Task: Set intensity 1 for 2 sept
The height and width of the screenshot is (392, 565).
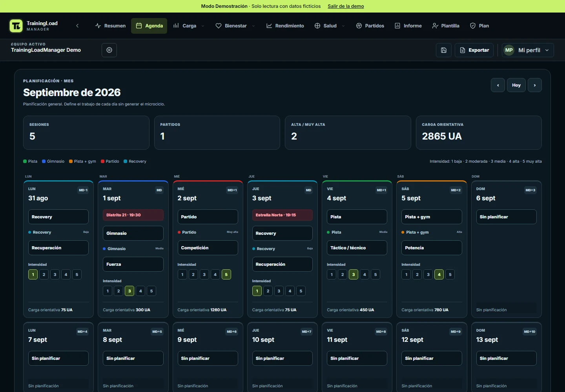Action: pyautogui.click(x=182, y=274)
